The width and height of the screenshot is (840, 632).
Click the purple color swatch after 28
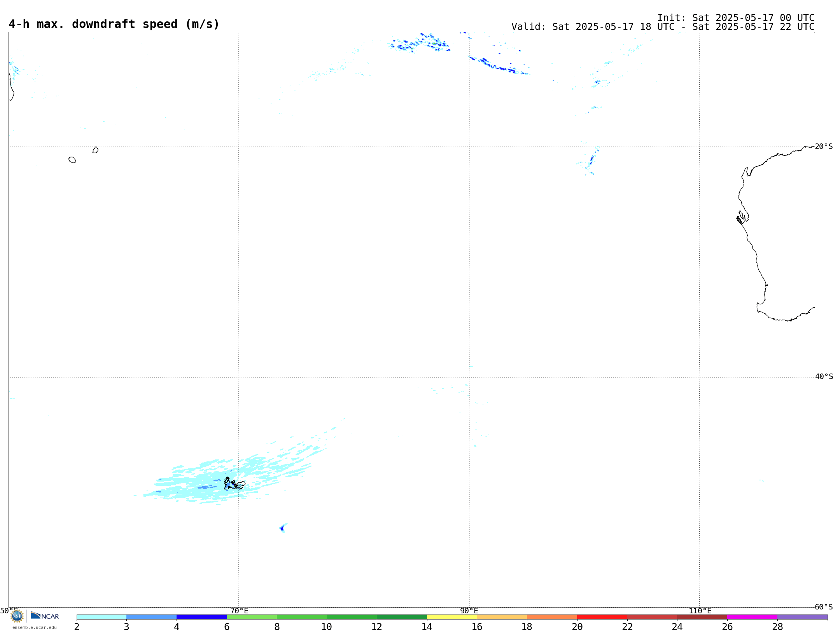pos(802,617)
